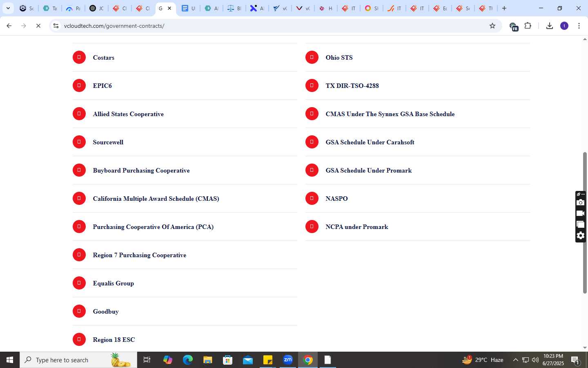Open GSA Schedule Under Promark entry

[x=369, y=171]
